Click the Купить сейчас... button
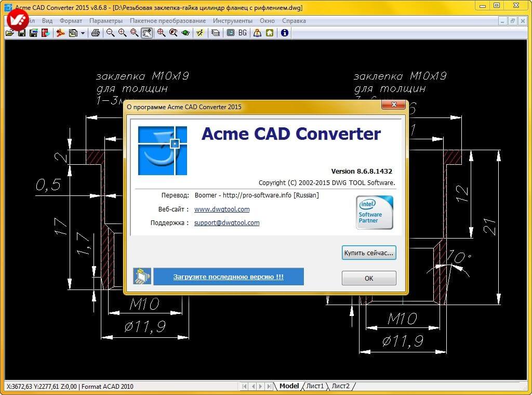Screen dimensions: 532x395 point(369,253)
